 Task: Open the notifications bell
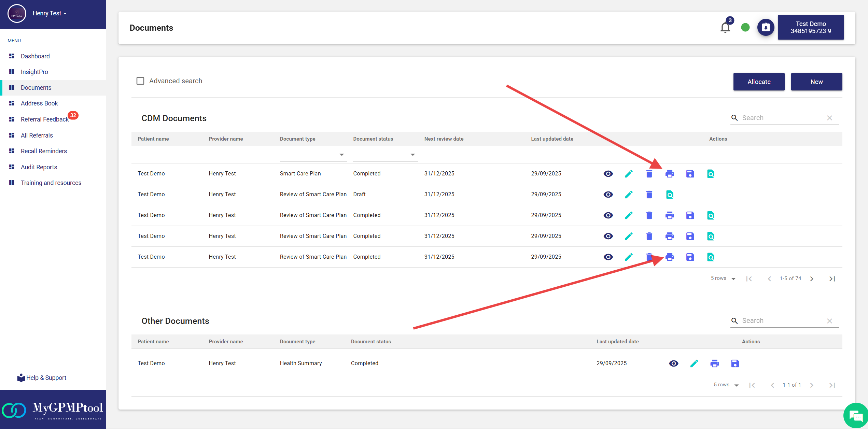click(725, 27)
